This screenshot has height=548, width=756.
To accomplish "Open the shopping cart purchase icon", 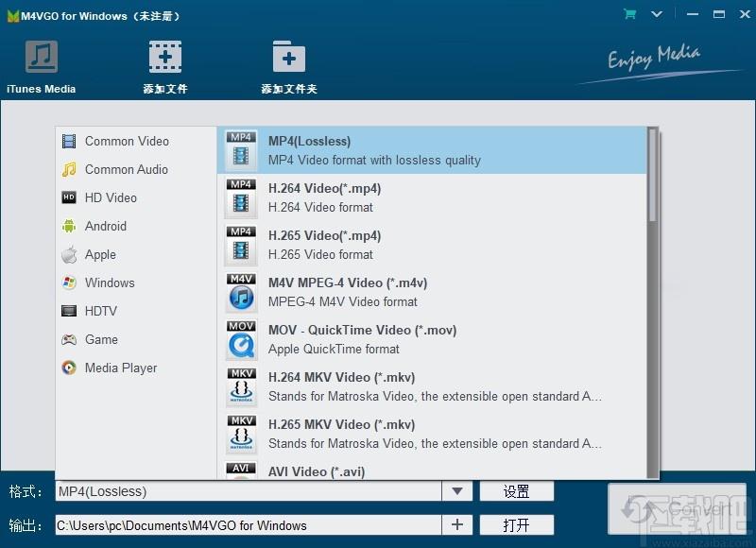I will (x=629, y=14).
